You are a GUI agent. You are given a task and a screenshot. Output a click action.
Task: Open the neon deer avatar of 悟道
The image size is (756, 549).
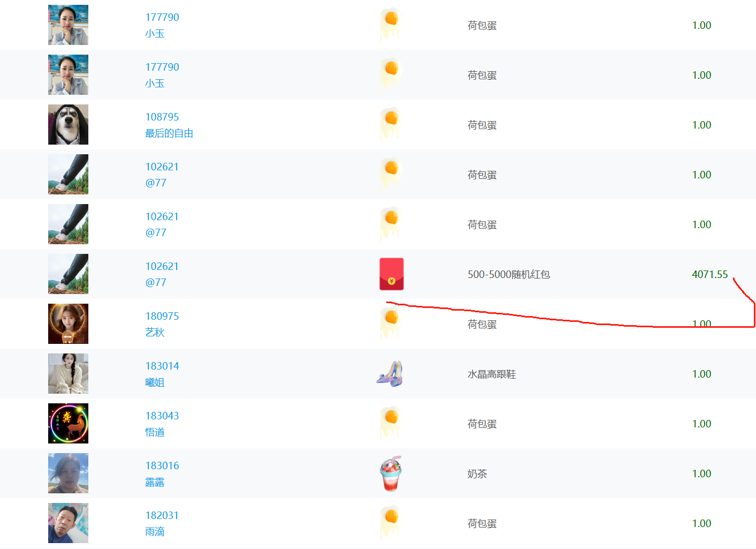coord(68,424)
